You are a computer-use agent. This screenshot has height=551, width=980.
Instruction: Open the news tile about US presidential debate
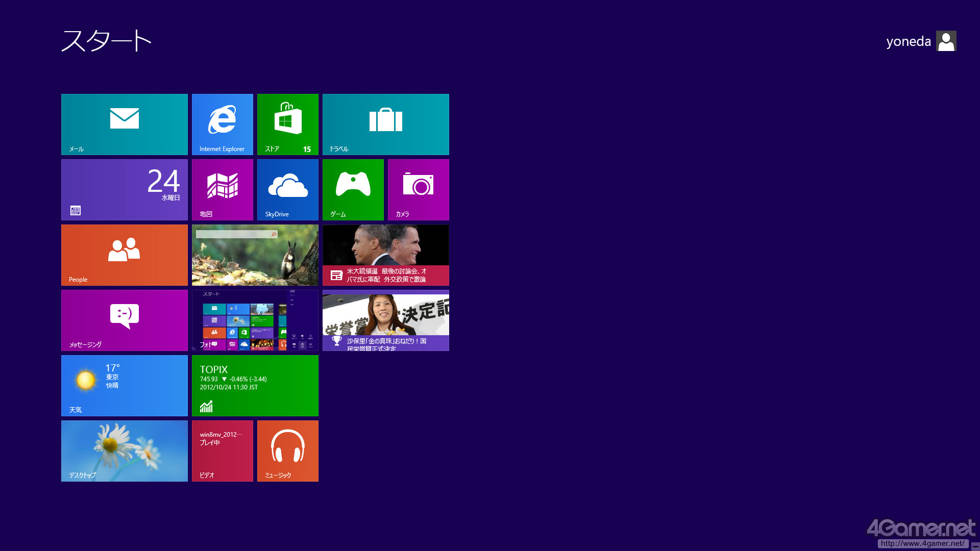(x=385, y=255)
